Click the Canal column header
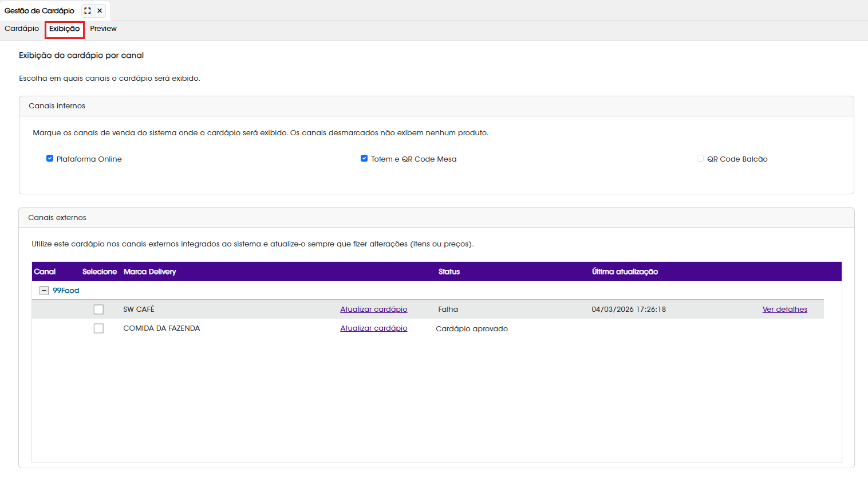The image size is (868, 482). pos(45,272)
